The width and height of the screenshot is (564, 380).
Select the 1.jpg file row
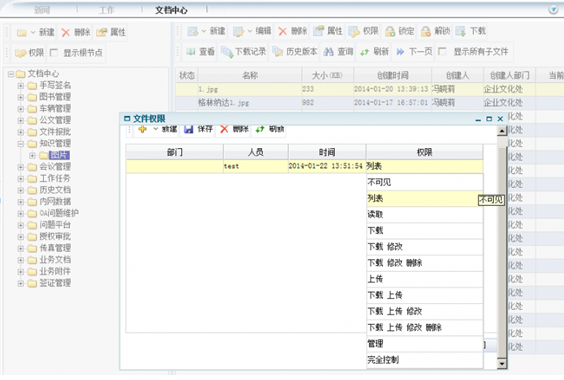coord(369,89)
